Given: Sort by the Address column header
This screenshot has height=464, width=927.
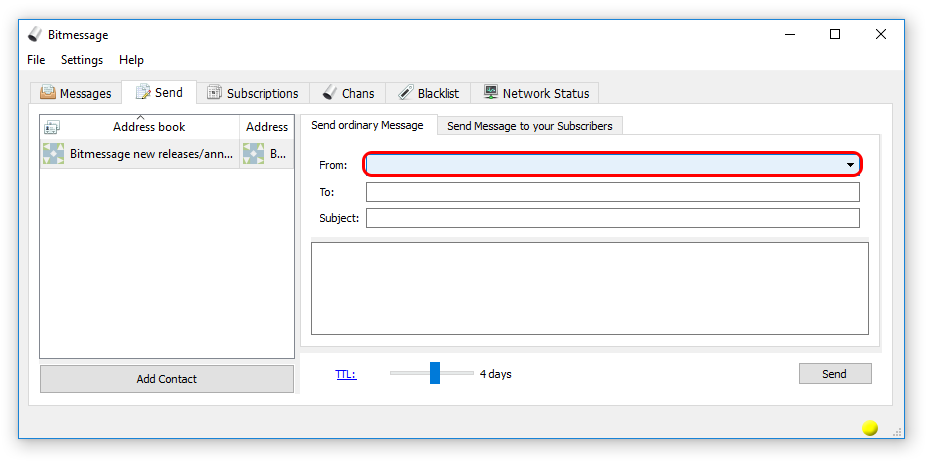Looking at the screenshot, I should click(x=267, y=126).
